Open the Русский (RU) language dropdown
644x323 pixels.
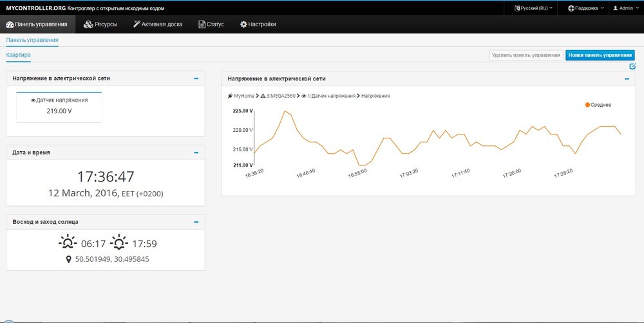point(533,8)
